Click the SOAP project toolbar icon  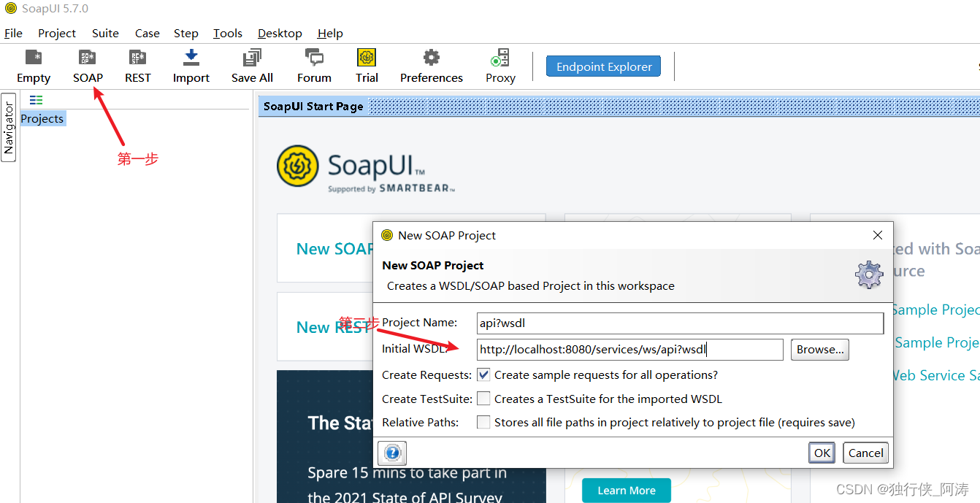click(88, 66)
